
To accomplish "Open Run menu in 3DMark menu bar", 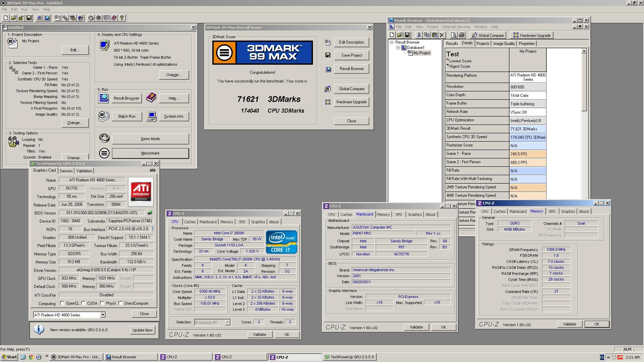I will coord(24,9).
